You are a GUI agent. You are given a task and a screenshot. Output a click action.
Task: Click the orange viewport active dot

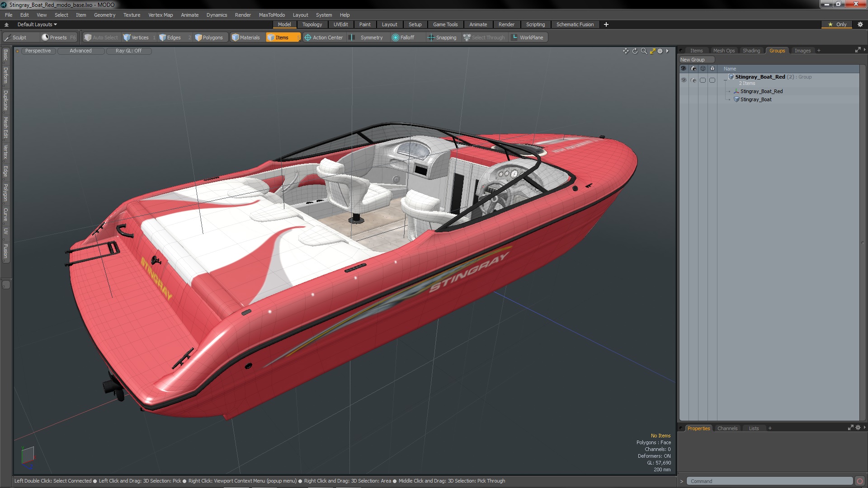pos(17,51)
